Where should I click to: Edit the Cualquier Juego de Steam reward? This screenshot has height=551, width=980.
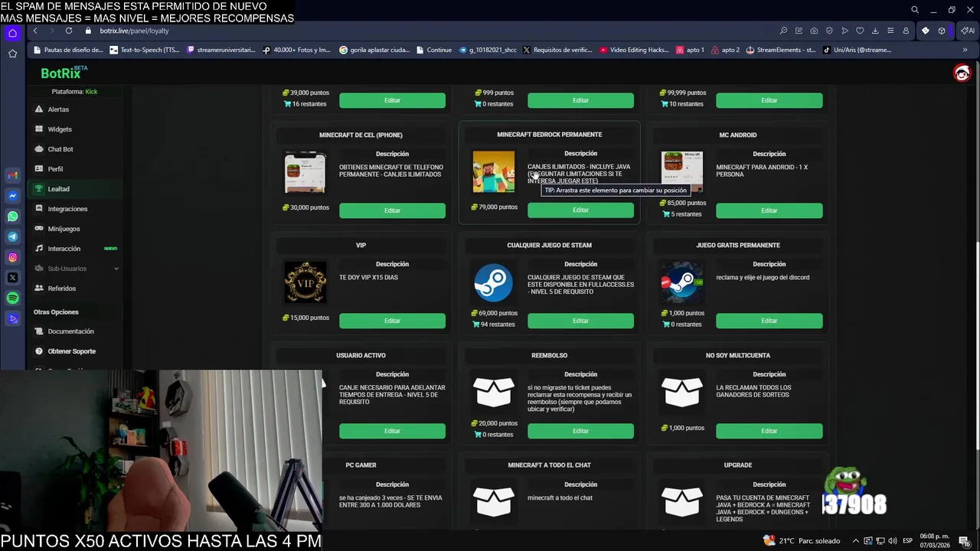coord(580,321)
